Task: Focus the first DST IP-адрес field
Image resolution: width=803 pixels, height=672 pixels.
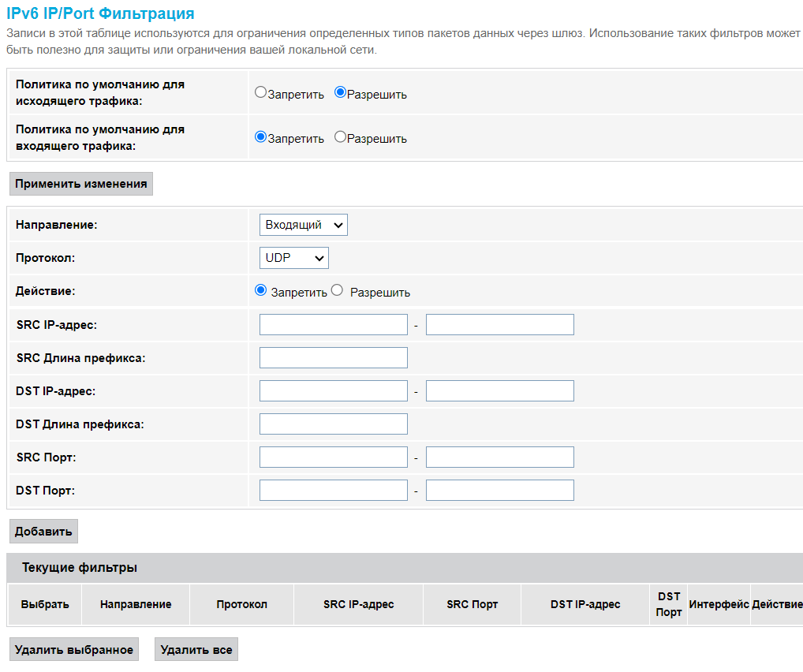Action: pyautogui.click(x=333, y=391)
